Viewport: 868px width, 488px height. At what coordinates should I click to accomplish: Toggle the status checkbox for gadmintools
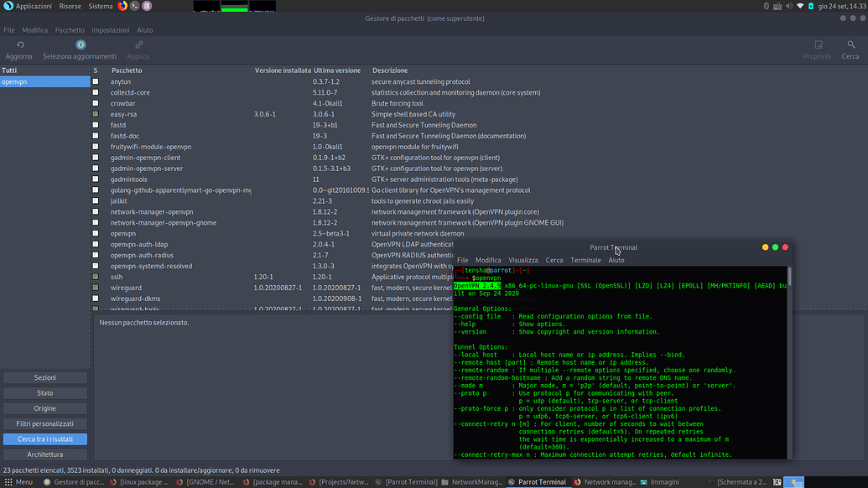[96, 179]
